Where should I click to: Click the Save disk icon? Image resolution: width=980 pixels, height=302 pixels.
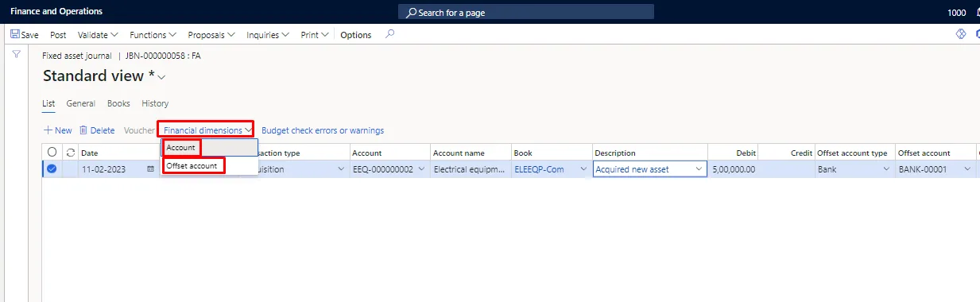14,35
